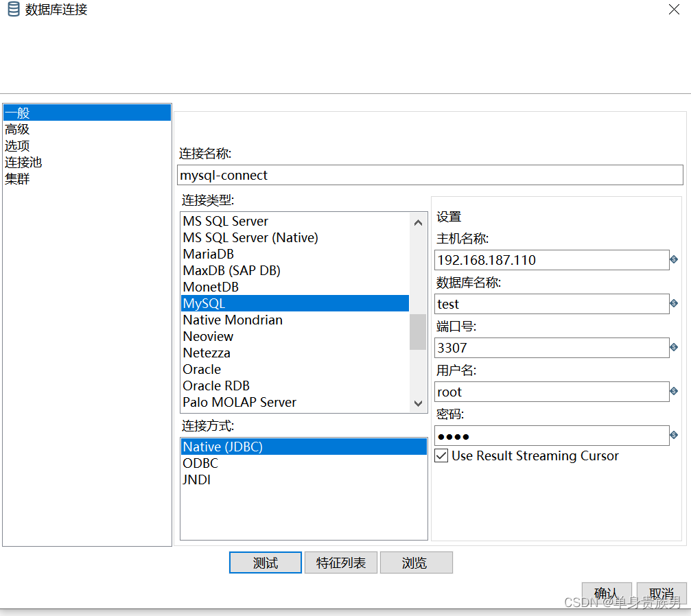Select Oracle in the connection type list
This screenshot has height=616, width=691.
click(201, 369)
